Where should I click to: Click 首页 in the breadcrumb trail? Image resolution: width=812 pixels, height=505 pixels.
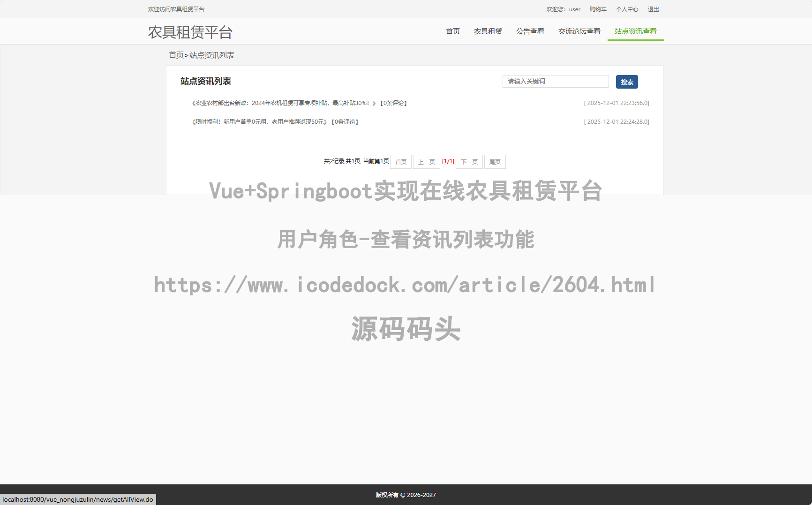176,55
